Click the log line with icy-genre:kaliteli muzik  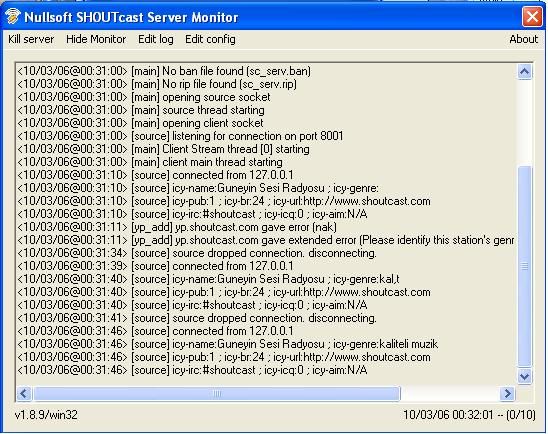click(x=228, y=344)
